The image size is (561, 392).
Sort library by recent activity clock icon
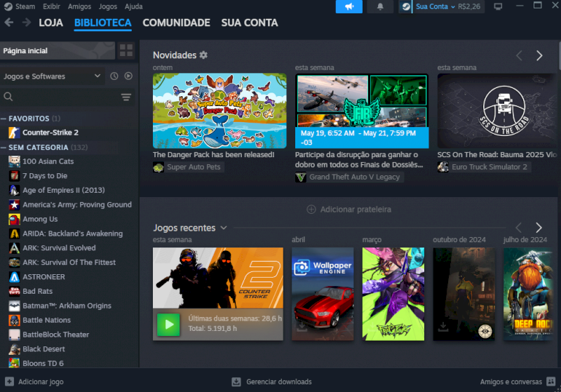click(114, 76)
